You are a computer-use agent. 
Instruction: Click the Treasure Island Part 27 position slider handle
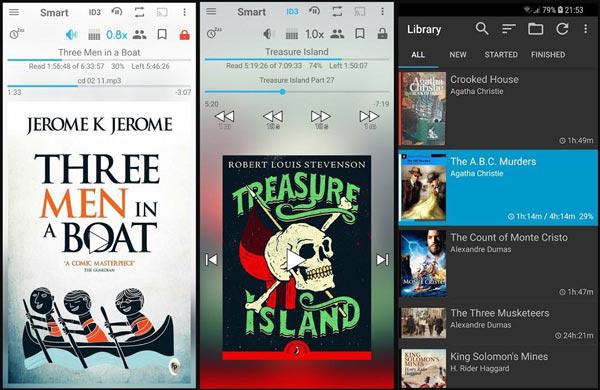(x=282, y=92)
